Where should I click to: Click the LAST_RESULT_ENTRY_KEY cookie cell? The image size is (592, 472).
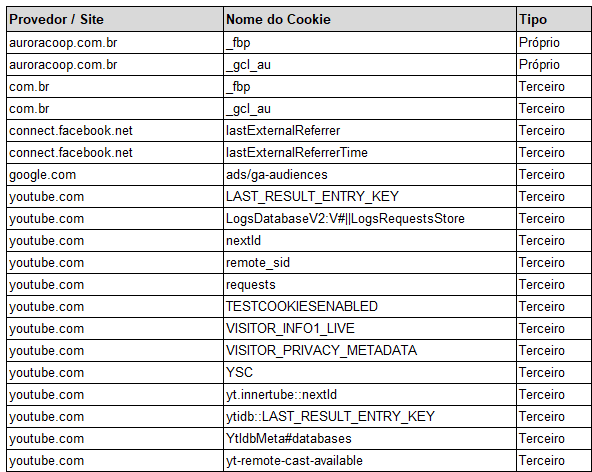point(370,197)
